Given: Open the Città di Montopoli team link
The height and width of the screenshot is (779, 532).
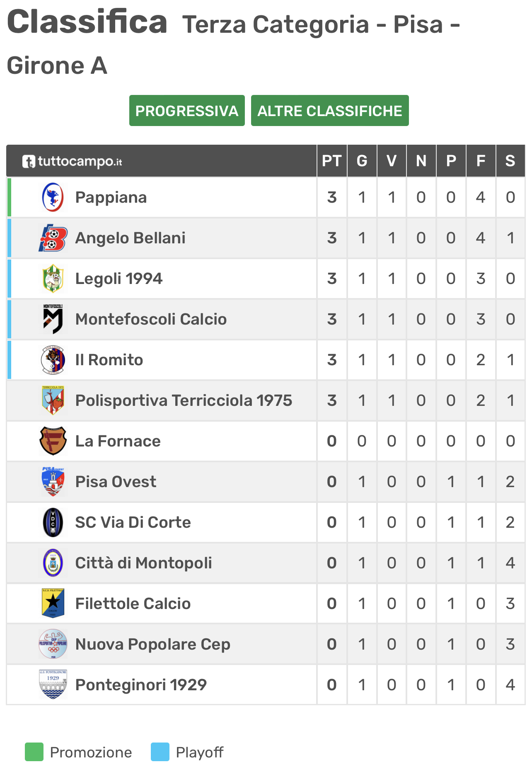Looking at the screenshot, I should tap(143, 563).
